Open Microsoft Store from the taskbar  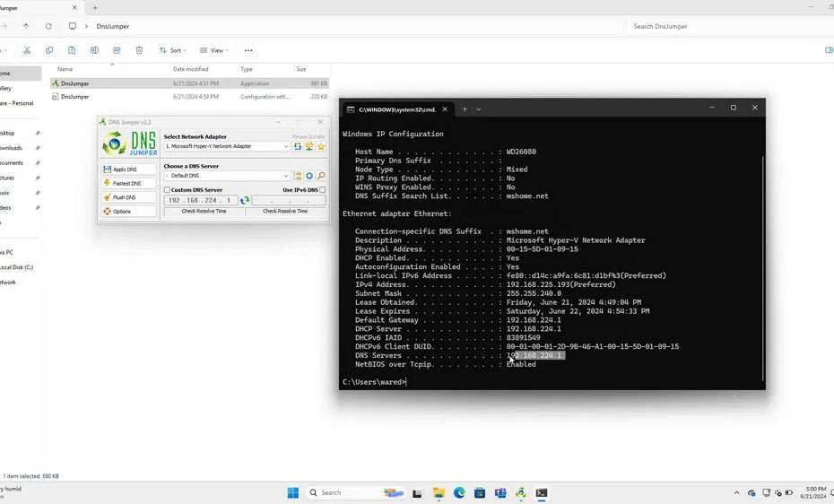coord(480,493)
